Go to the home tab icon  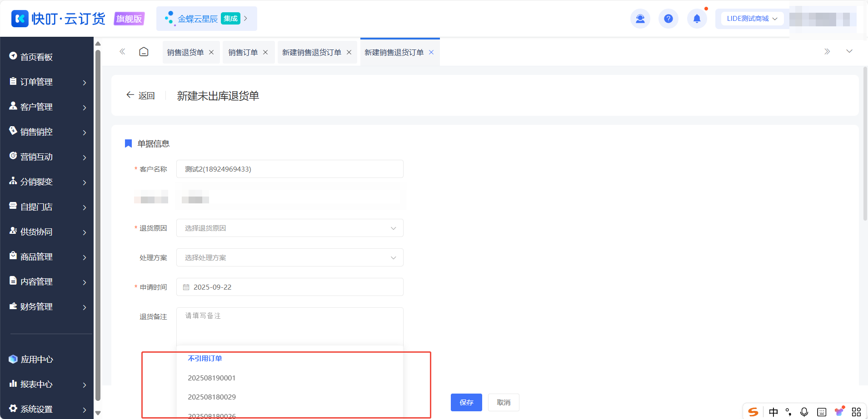[x=144, y=52]
